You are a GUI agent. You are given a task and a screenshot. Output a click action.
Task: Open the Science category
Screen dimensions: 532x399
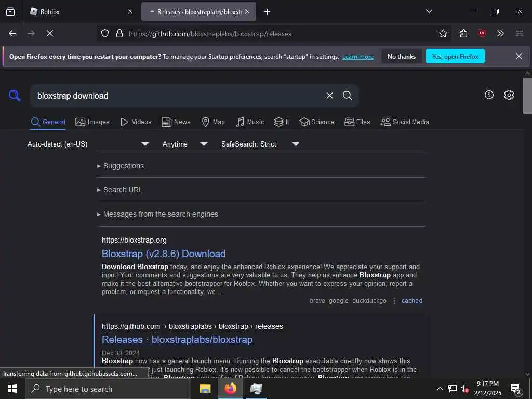click(x=316, y=122)
